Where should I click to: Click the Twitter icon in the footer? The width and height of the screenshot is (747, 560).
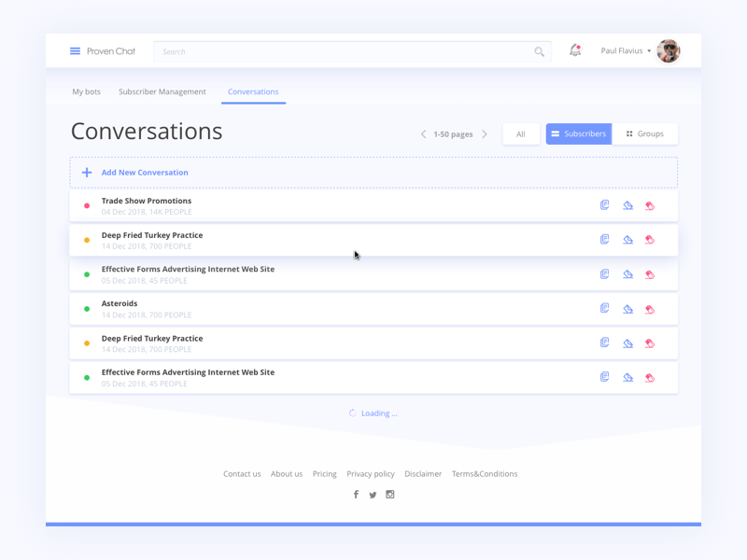tap(373, 494)
